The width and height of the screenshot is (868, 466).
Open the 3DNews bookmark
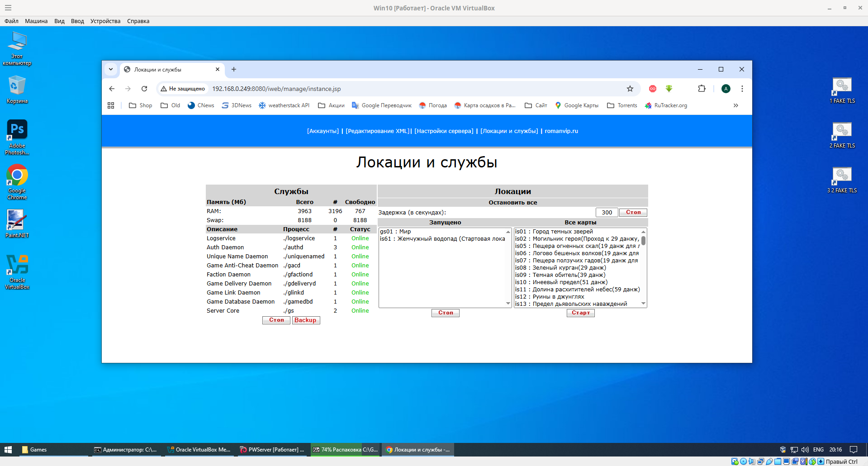click(236, 105)
